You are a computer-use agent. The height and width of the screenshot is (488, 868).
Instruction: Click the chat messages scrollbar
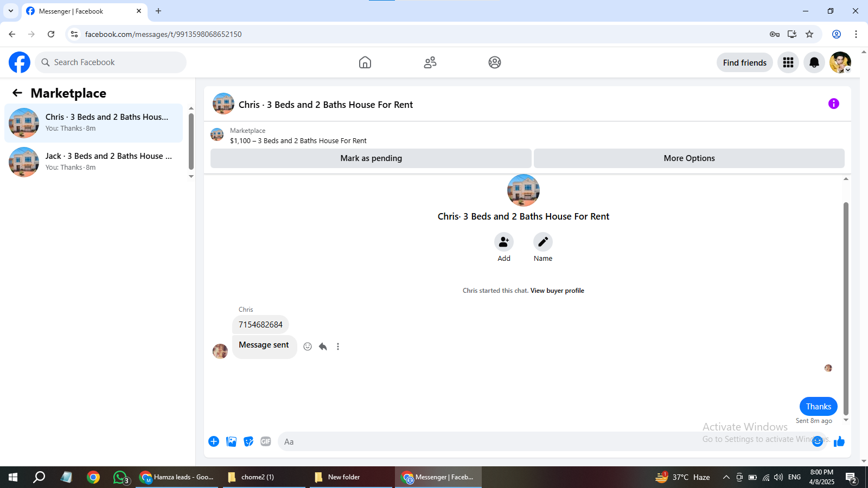coord(846,308)
